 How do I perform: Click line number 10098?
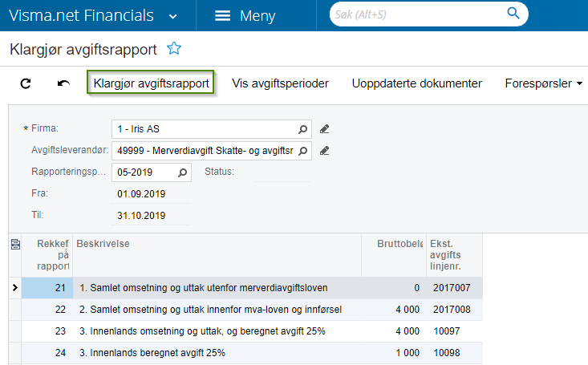click(447, 353)
